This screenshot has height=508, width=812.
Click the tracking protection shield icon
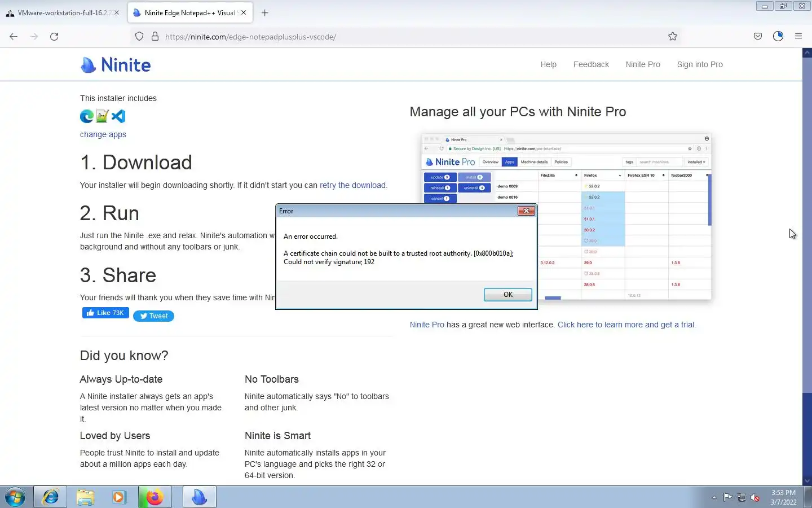[x=139, y=37]
